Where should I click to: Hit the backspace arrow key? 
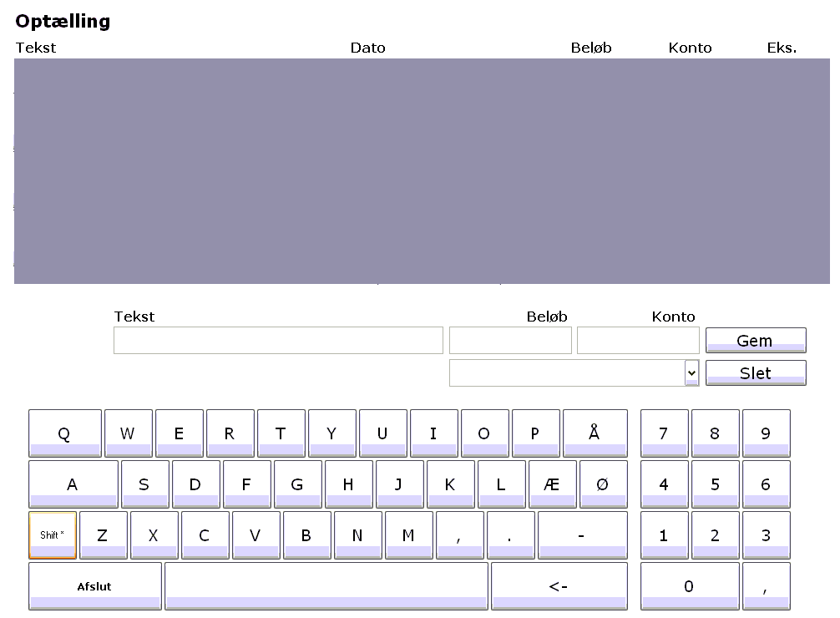click(559, 586)
